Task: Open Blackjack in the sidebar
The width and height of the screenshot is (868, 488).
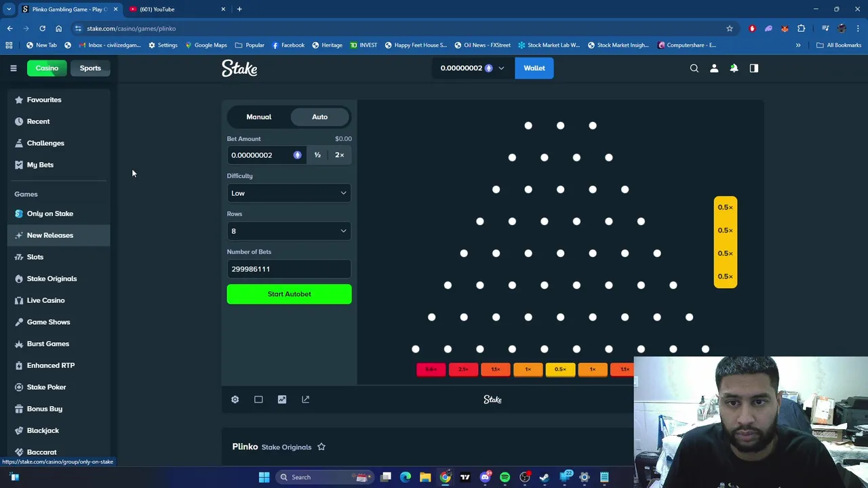Action: tap(58, 430)
